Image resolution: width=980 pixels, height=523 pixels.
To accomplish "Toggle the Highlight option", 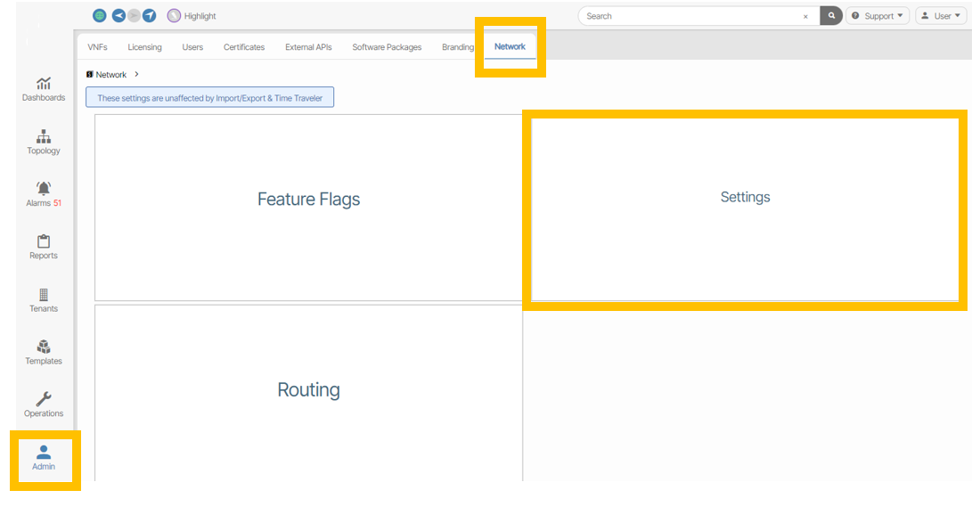I will (192, 16).
